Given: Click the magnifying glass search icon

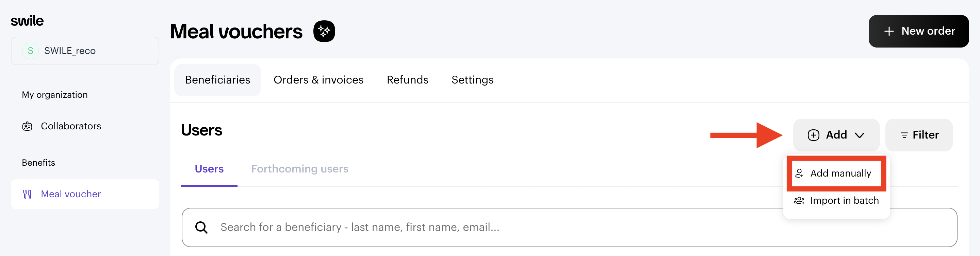Looking at the screenshot, I should click(x=201, y=227).
